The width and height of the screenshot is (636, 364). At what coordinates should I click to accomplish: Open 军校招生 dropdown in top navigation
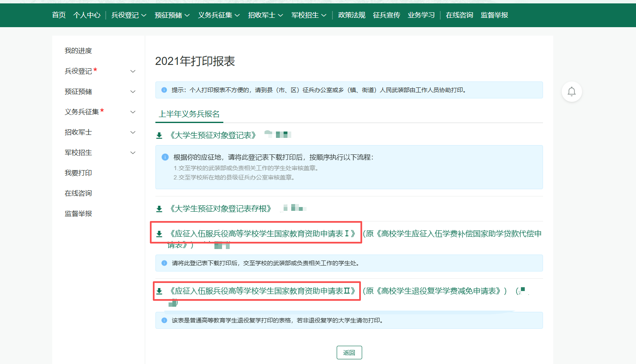[309, 15]
